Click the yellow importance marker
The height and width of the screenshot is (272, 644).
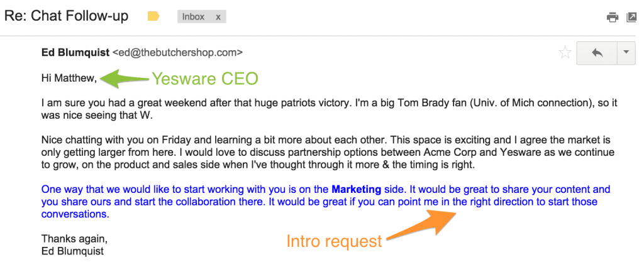point(153,17)
